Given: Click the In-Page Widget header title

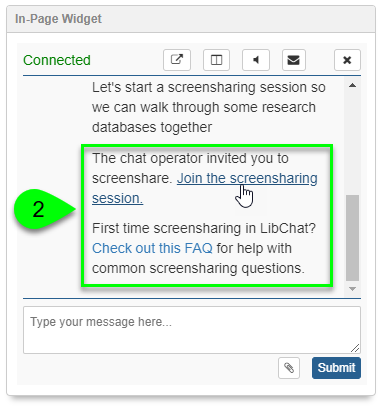Looking at the screenshot, I should point(58,19).
